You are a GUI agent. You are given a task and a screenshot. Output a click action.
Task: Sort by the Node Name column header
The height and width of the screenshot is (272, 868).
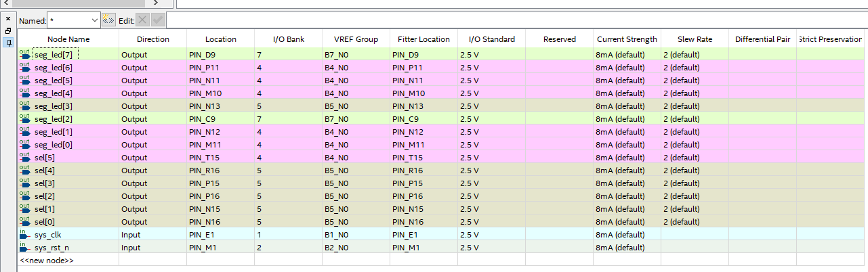(68, 39)
